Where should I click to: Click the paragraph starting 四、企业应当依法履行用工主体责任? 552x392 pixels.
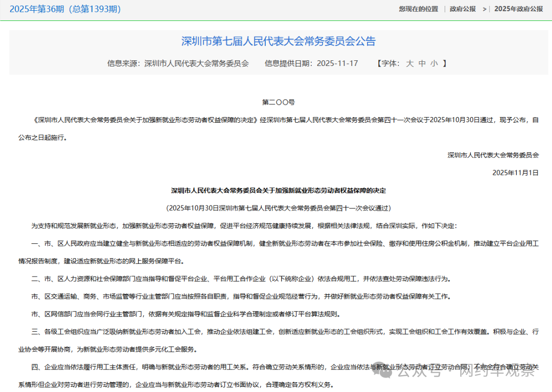pos(279,376)
